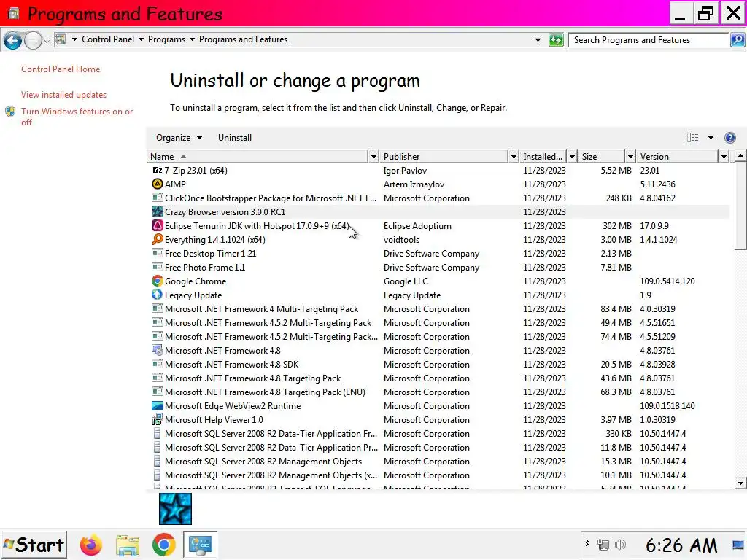Screen dimensions: 747x560
Task: Open the Help question mark icon
Action: click(729, 138)
